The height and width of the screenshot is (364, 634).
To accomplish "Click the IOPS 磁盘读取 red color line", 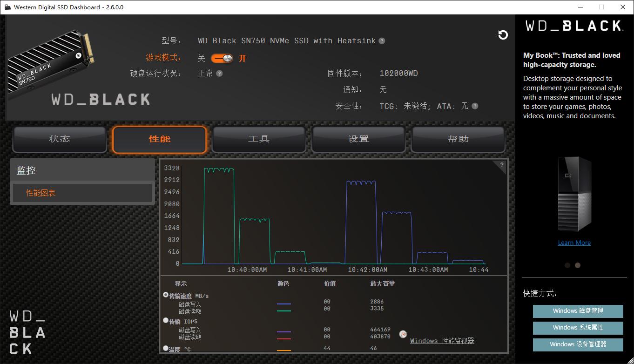I will [x=284, y=339].
